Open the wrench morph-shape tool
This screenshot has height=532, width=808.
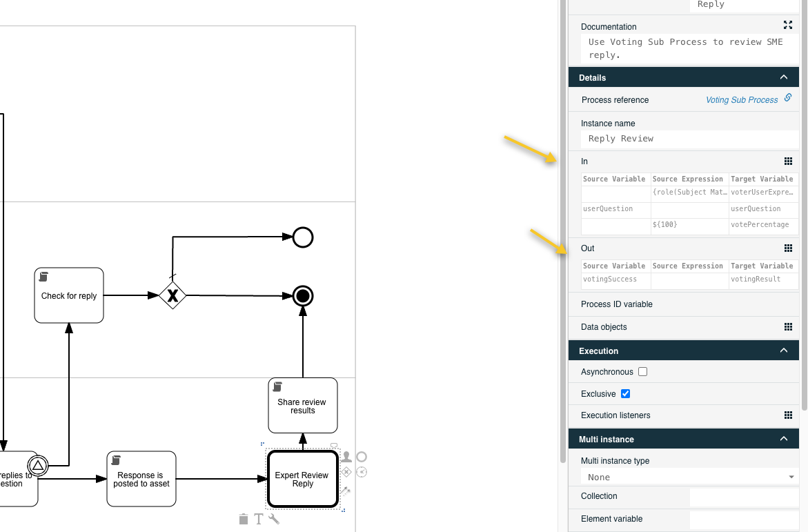point(274,519)
